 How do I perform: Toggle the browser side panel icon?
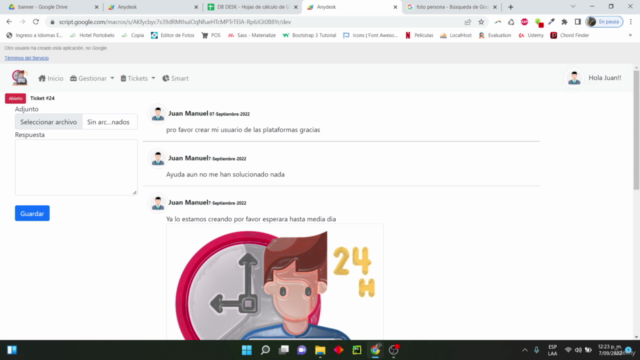coord(578,22)
